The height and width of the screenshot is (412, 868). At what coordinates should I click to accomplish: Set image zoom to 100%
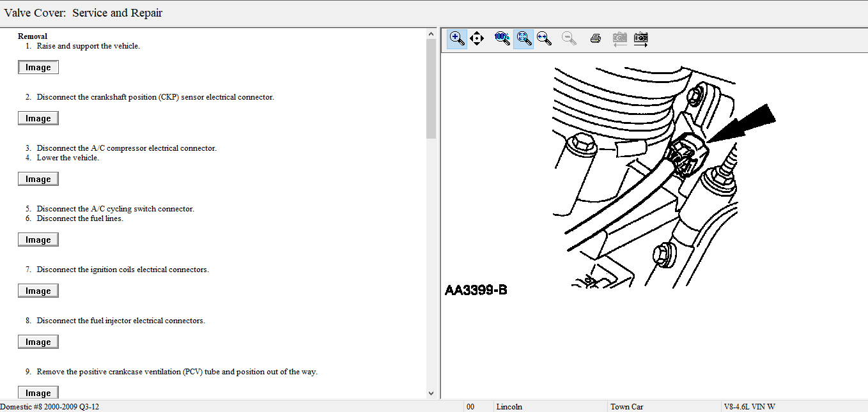tap(502, 38)
